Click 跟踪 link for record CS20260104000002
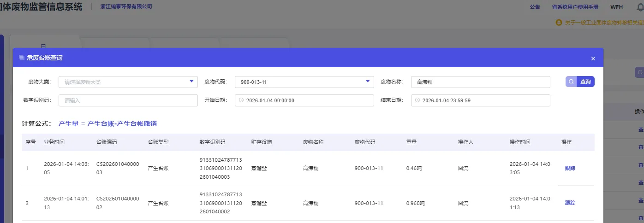The image size is (644, 223). (x=570, y=203)
